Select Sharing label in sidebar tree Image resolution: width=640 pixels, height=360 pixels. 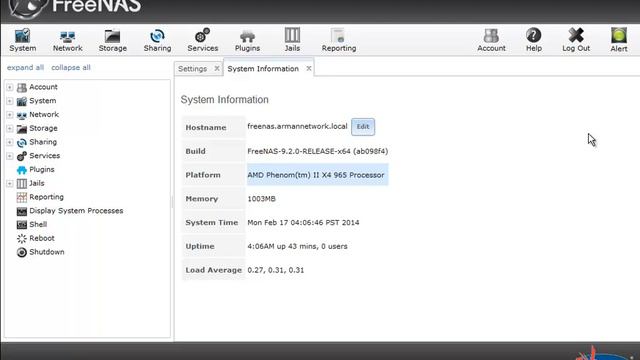tap(43, 142)
